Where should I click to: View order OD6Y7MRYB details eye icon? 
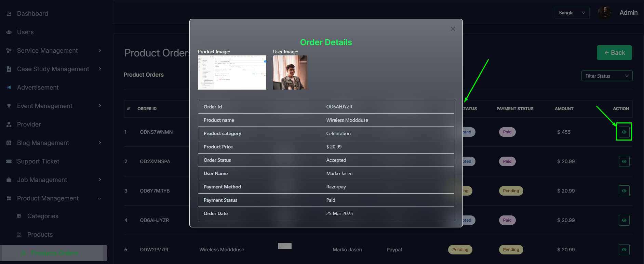point(624,191)
